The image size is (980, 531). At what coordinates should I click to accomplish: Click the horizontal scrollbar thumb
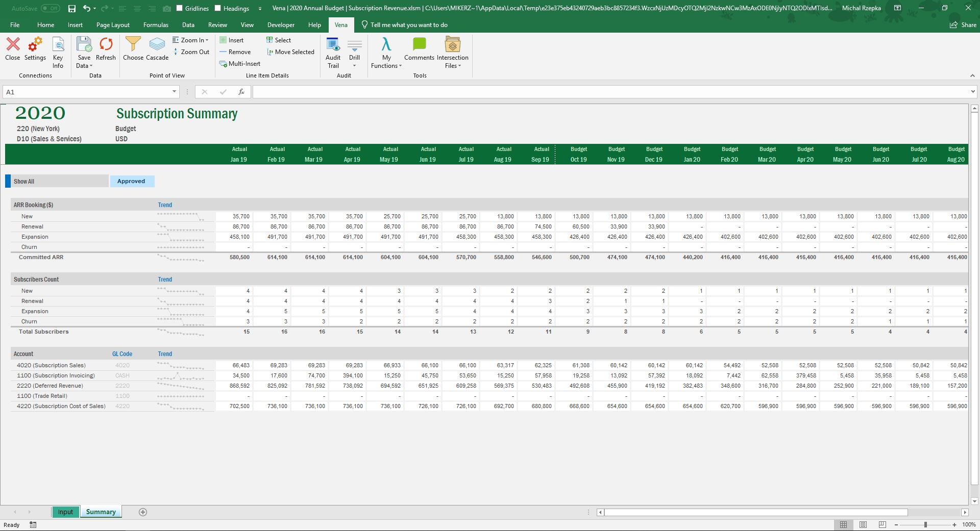(x=756, y=512)
